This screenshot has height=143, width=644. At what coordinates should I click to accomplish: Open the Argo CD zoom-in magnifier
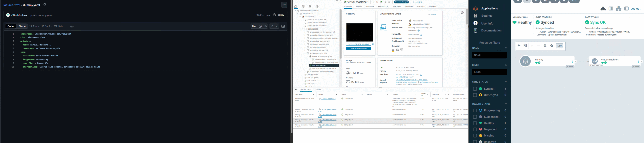(x=545, y=46)
